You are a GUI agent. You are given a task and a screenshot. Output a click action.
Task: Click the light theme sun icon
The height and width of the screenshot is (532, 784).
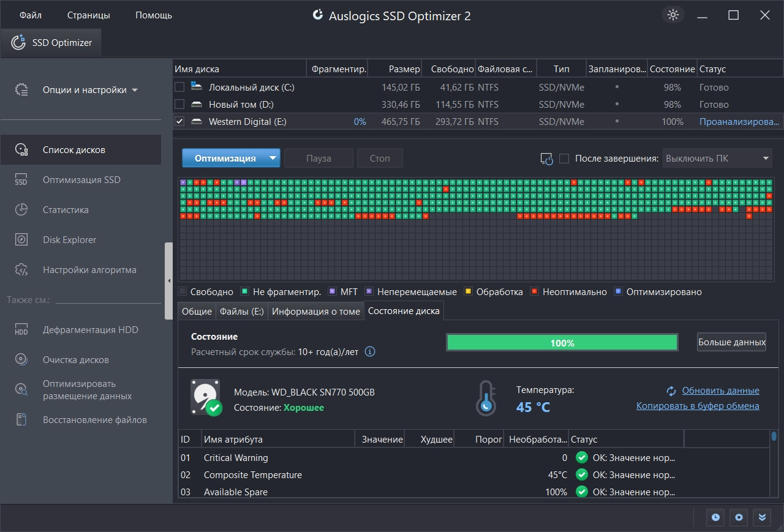click(673, 15)
